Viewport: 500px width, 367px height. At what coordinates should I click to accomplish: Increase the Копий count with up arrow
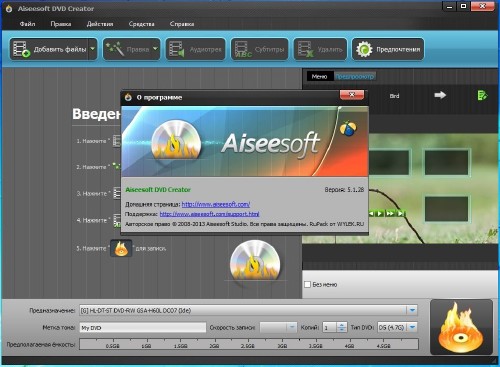[x=342, y=325]
